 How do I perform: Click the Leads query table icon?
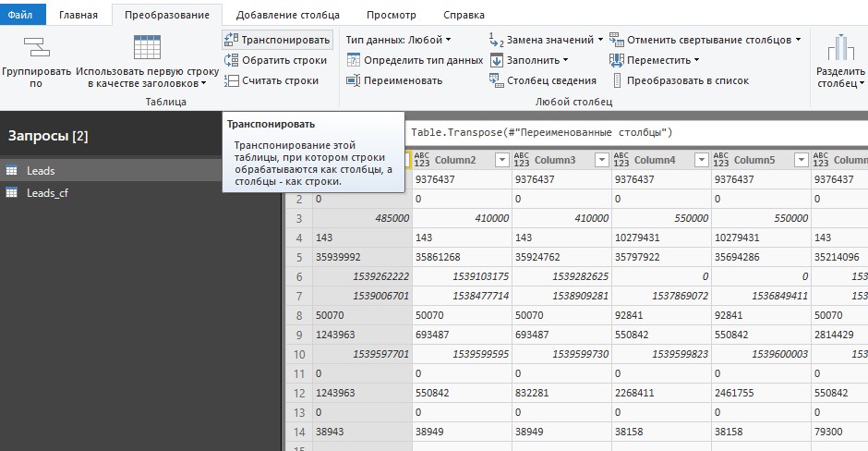point(12,171)
